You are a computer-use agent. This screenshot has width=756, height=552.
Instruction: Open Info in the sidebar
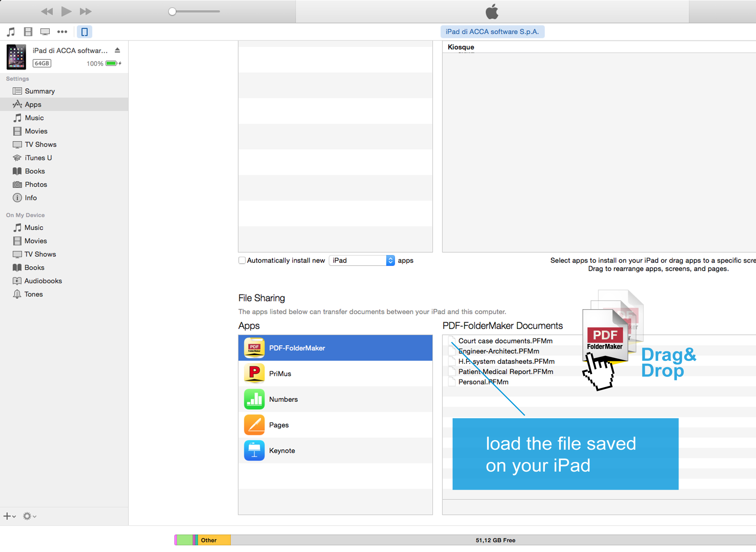point(64,197)
